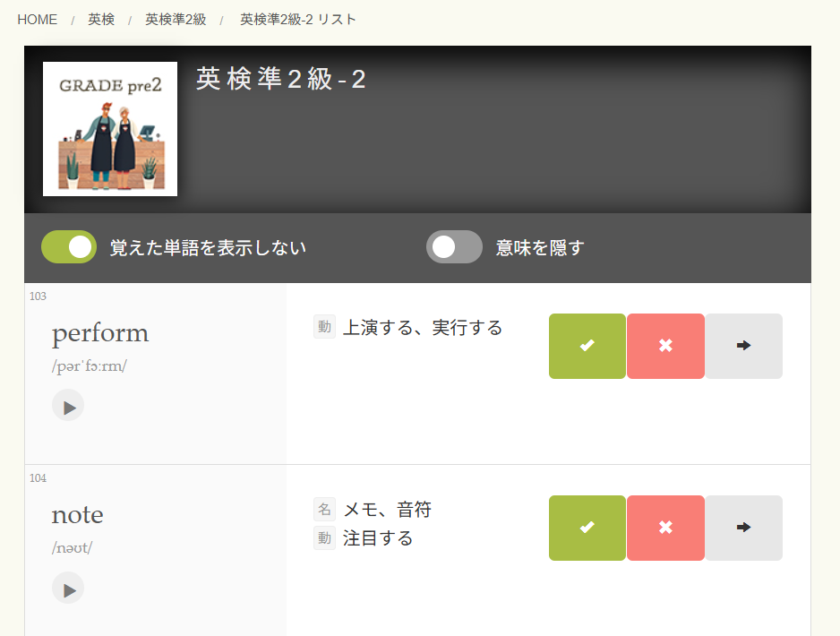This screenshot has height=636, width=840.
Task: Go to HOME breadcrumb link
Action: (37, 20)
